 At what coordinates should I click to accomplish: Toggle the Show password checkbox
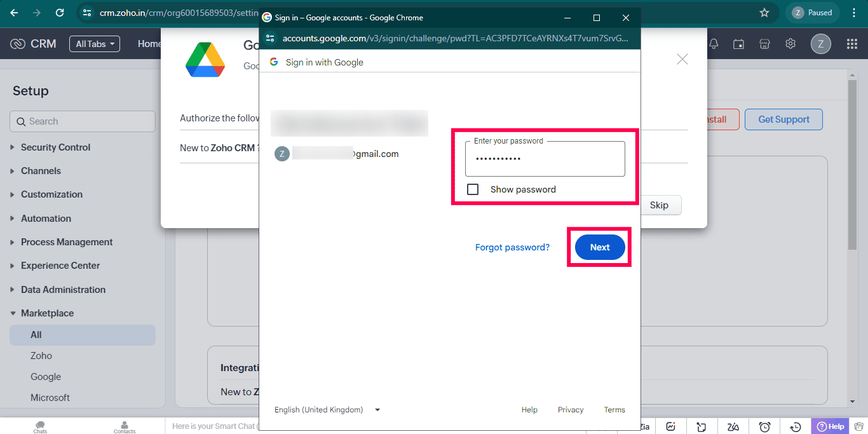[473, 189]
